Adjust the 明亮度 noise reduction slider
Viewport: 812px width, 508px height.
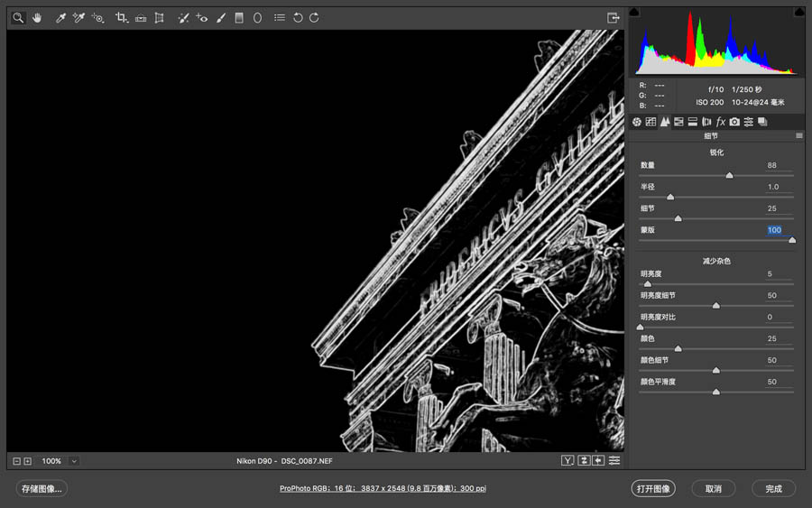pyautogui.click(x=647, y=283)
